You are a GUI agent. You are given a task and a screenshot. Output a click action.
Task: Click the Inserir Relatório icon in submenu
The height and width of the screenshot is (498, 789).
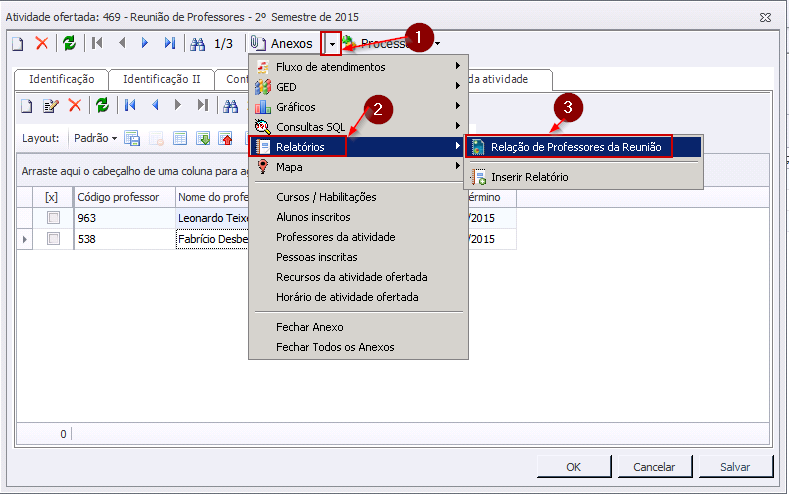coord(479,177)
